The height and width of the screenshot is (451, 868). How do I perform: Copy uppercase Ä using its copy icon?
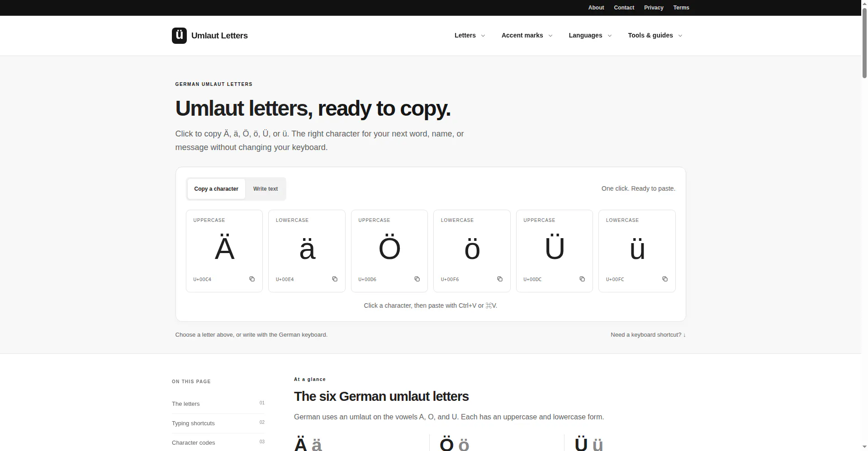pyautogui.click(x=252, y=279)
